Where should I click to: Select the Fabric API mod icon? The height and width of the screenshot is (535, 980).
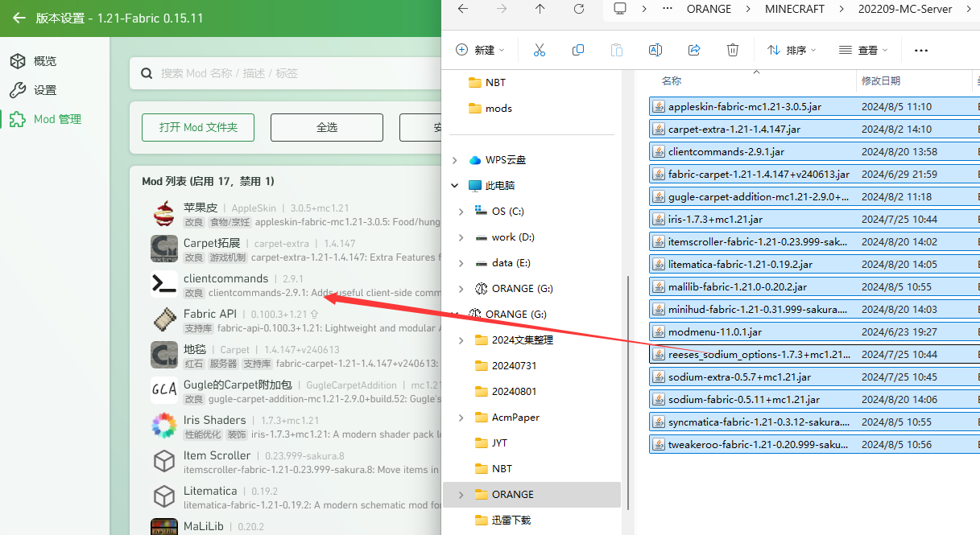click(x=164, y=320)
